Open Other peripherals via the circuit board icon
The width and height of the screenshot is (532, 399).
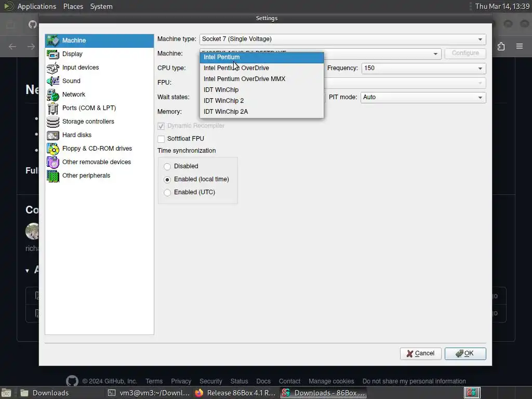(x=53, y=176)
